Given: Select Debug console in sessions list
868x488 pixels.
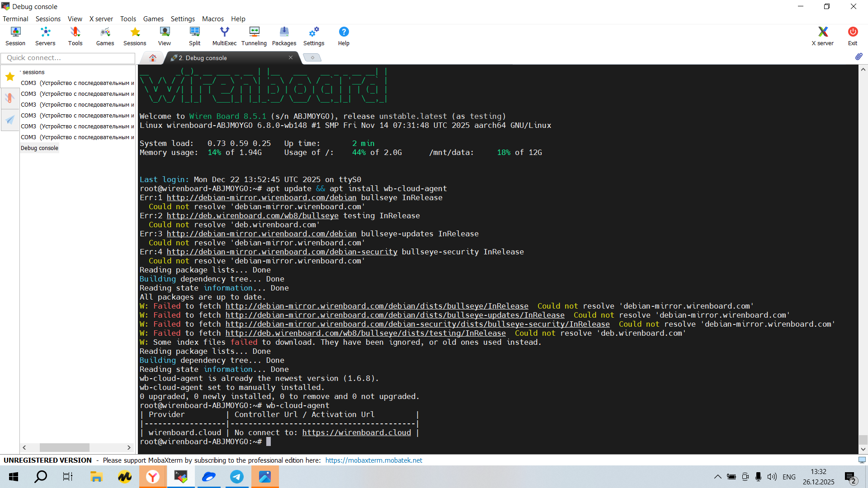Looking at the screenshot, I should tap(39, 148).
